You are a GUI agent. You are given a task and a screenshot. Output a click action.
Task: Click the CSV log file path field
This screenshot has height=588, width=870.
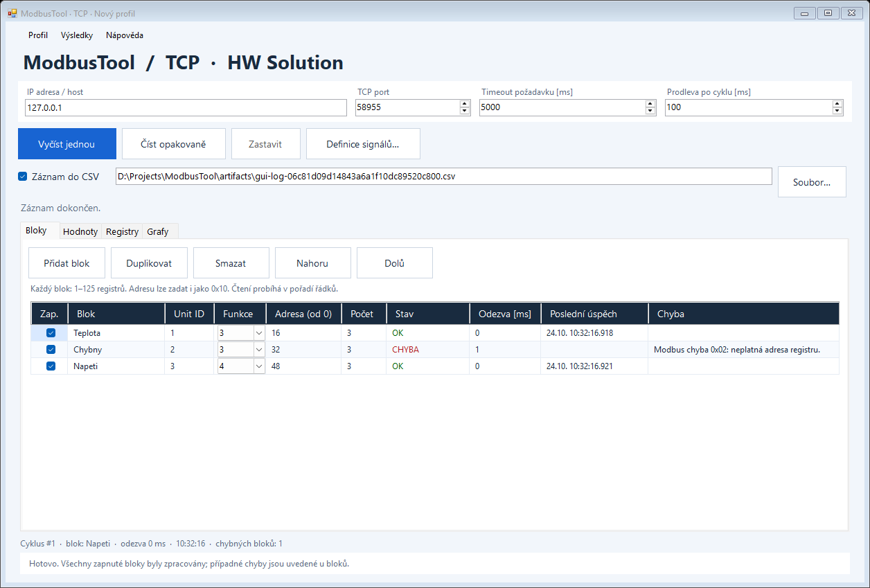[443, 177]
